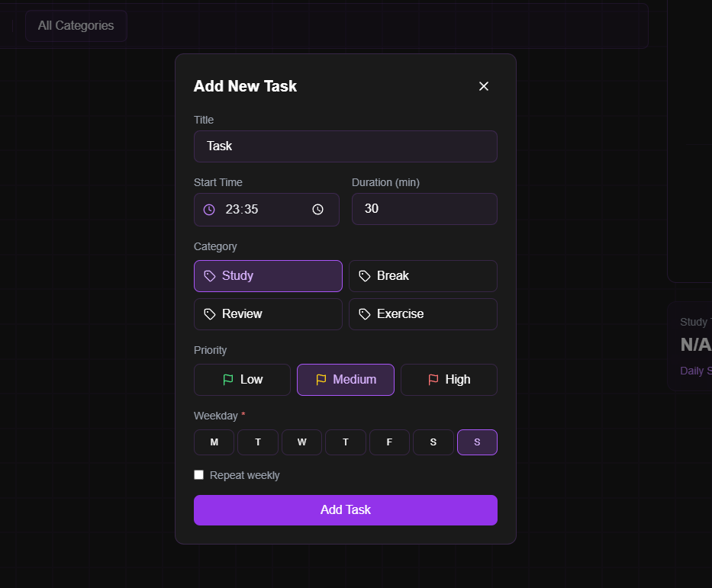Choose the Break category
The image size is (712, 588).
click(x=423, y=276)
